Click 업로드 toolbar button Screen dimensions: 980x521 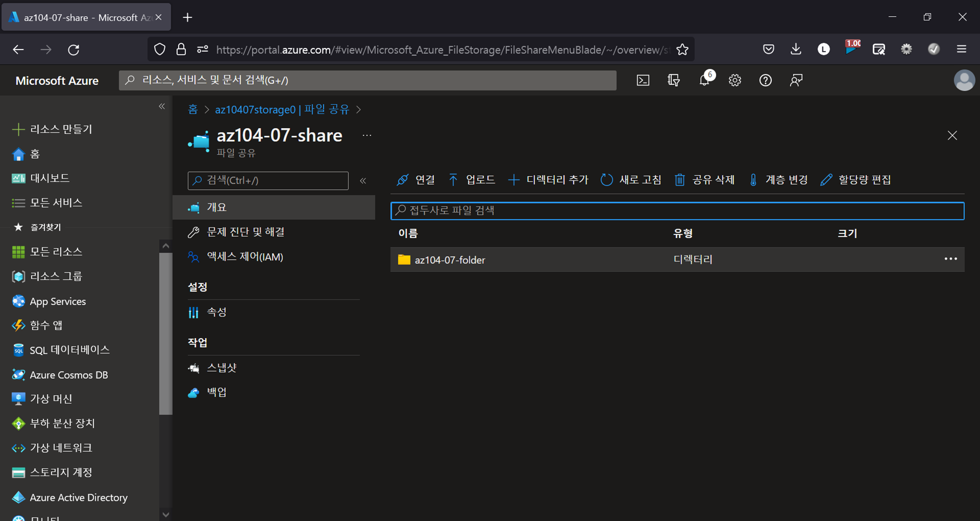471,180
